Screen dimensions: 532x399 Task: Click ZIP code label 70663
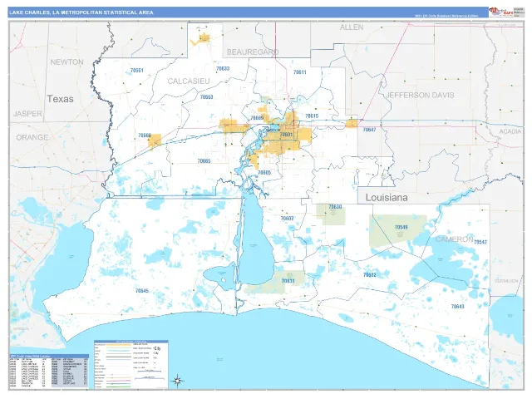click(x=207, y=97)
